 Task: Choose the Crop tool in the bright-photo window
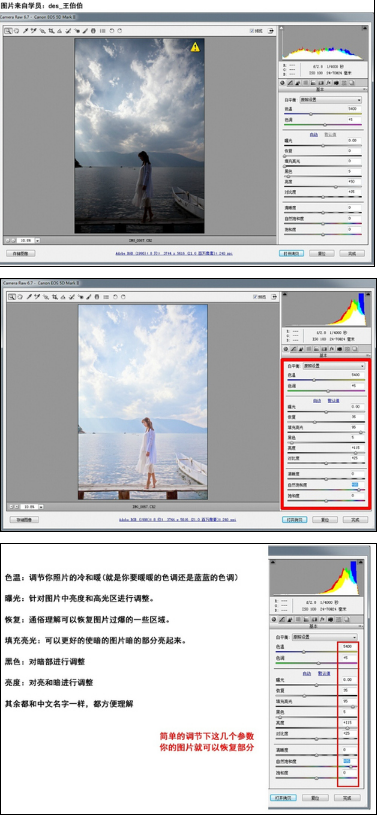(54, 297)
